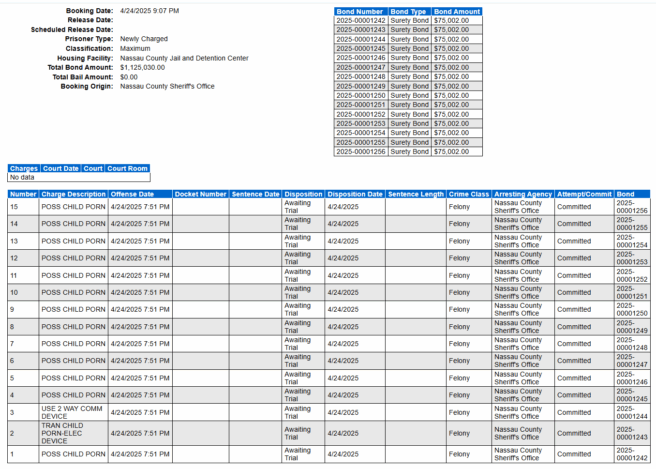Sort charges by Number header
Screen dimensions: 656x469
[x=23, y=194]
